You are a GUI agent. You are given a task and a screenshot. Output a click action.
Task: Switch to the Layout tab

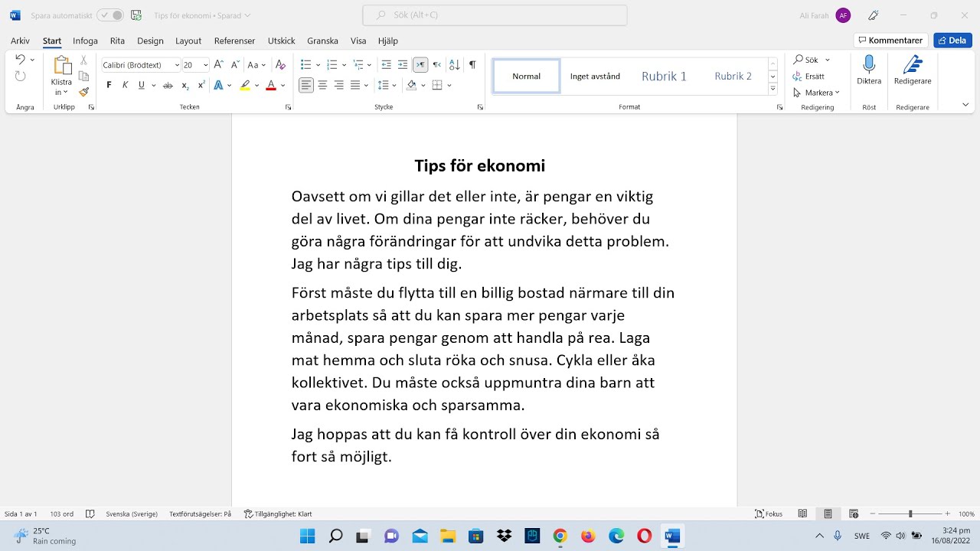[x=188, y=41]
